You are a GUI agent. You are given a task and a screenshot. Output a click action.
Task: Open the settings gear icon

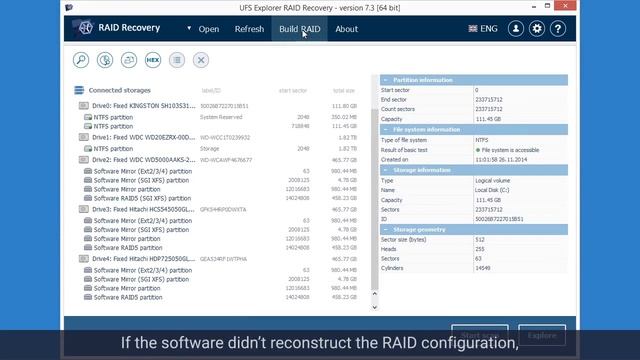[x=537, y=29]
